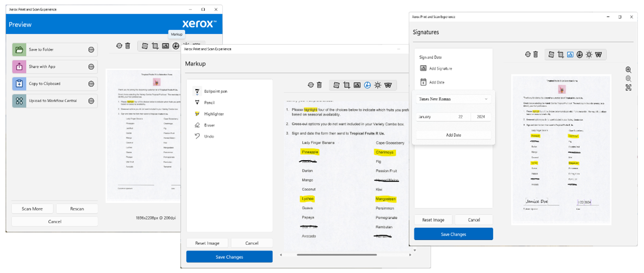Screen dimensions: 644x273
Task: Click Rescan in Preview window
Action: click(77, 209)
